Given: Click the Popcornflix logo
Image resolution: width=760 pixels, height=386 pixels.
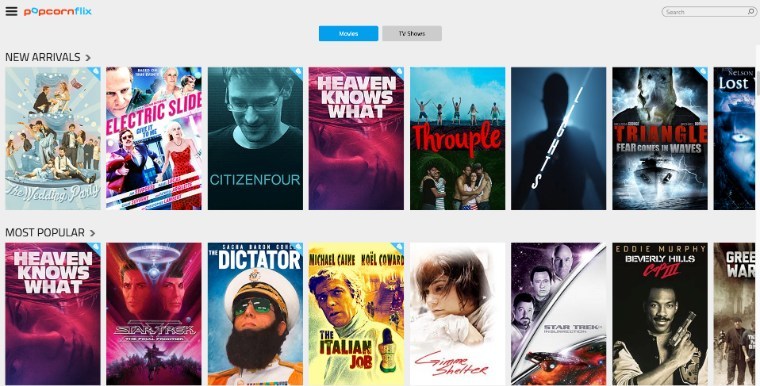Looking at the screenshot, I should click(x=58, y=12).
